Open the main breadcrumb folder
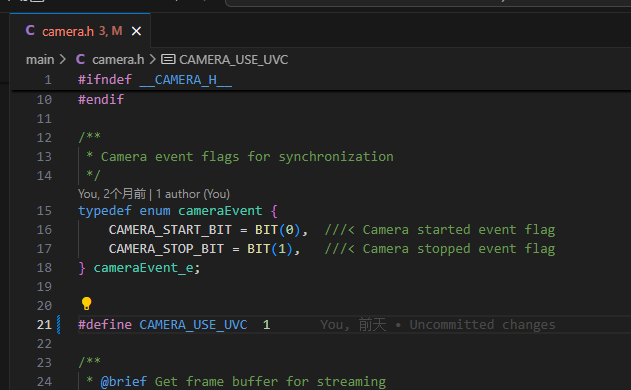631x390 pixels. coord(40,60)
